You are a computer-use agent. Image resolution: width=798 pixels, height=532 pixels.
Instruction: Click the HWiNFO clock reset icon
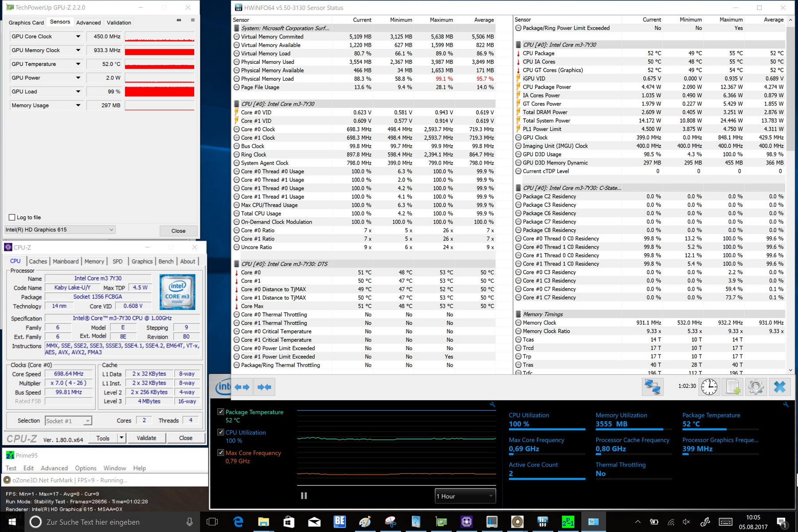pos(709,387)
